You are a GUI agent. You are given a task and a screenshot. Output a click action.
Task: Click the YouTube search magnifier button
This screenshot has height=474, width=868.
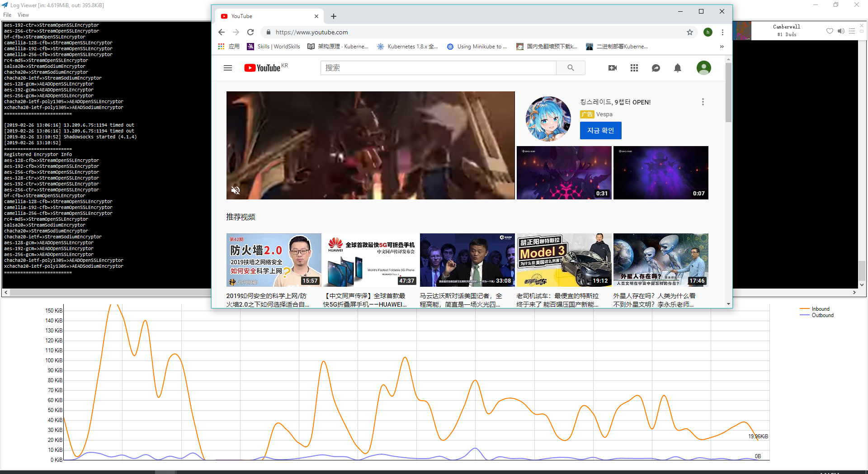click(x=571, y=68)
